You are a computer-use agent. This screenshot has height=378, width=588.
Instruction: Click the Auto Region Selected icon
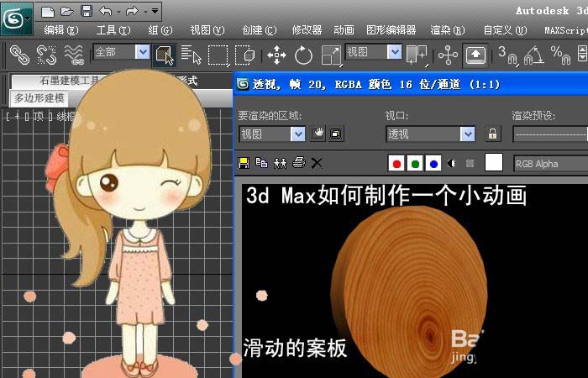[x=336, y=134]
